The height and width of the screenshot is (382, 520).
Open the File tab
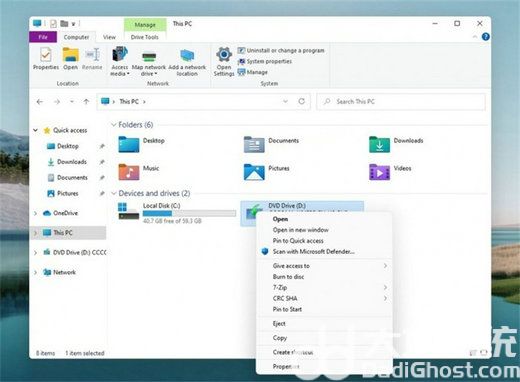(x=43, y=37)
